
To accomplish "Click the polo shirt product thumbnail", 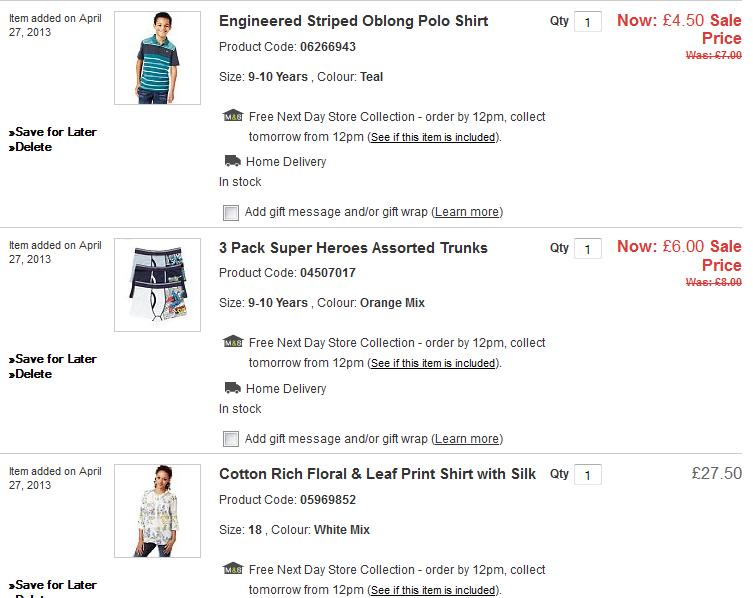I will pyautogui.click(x=157, y=58).
